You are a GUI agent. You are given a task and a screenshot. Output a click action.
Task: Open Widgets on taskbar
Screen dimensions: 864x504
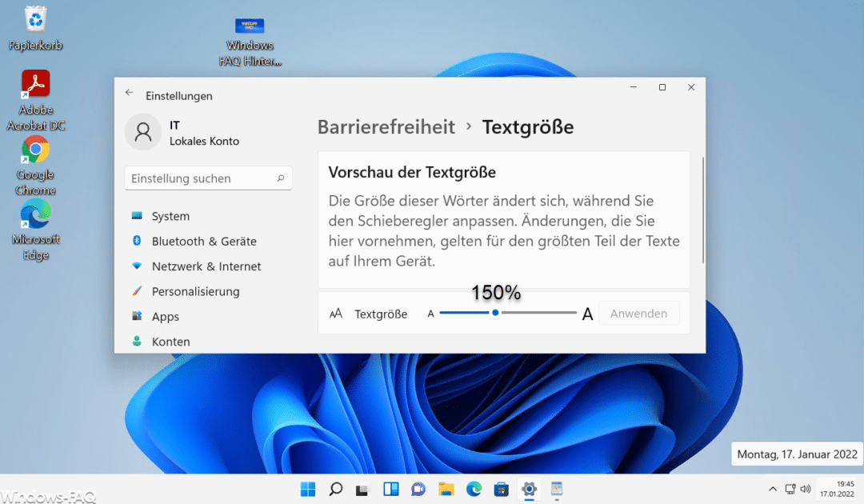[x=390, y=489]
